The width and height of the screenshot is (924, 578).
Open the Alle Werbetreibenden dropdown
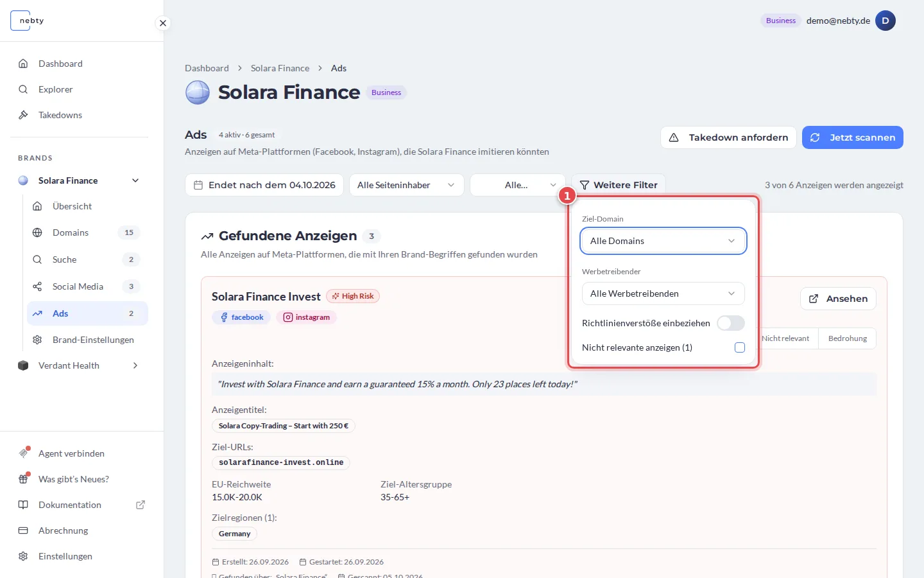pos(663,293)
